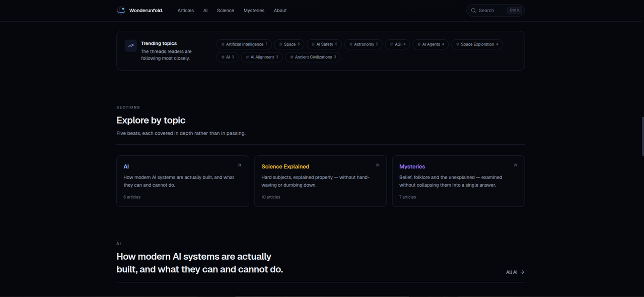Screen dimensions: 644x297
Task: Open the AI nav item
Action: (205, 11)
